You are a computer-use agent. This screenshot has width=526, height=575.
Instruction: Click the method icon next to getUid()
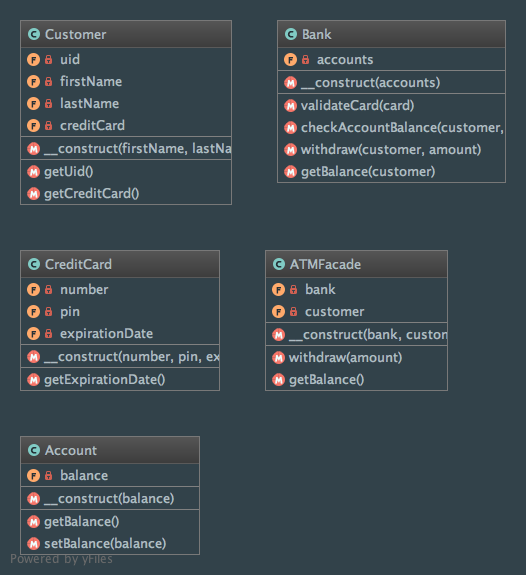(x=33, y=172)
